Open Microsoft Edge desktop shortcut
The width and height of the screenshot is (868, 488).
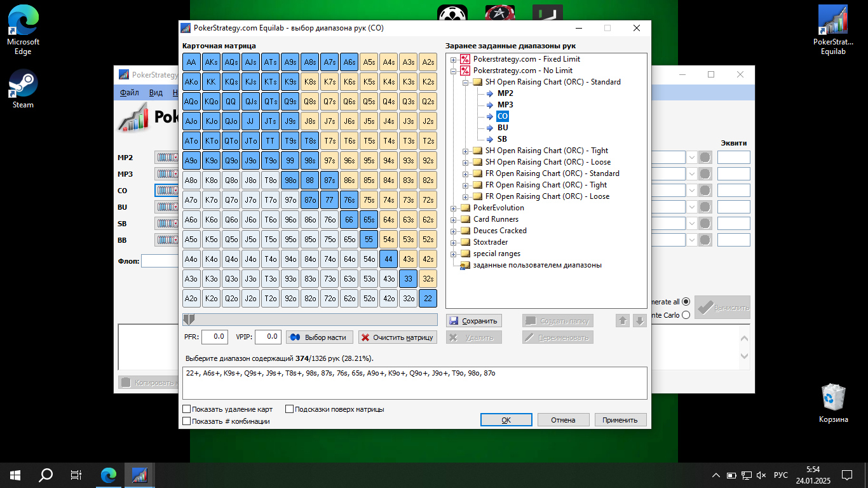coord(23,30)
